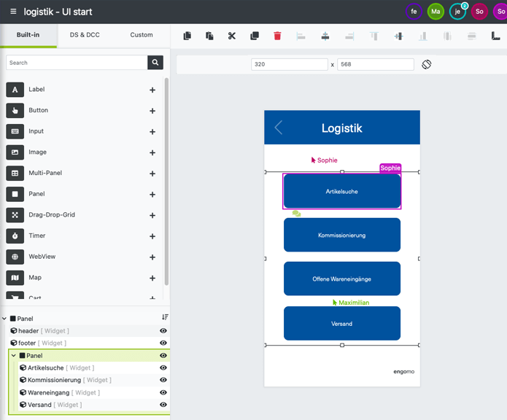Hide the header widget via eye icon
507x420 pixels.
point(163,331)
